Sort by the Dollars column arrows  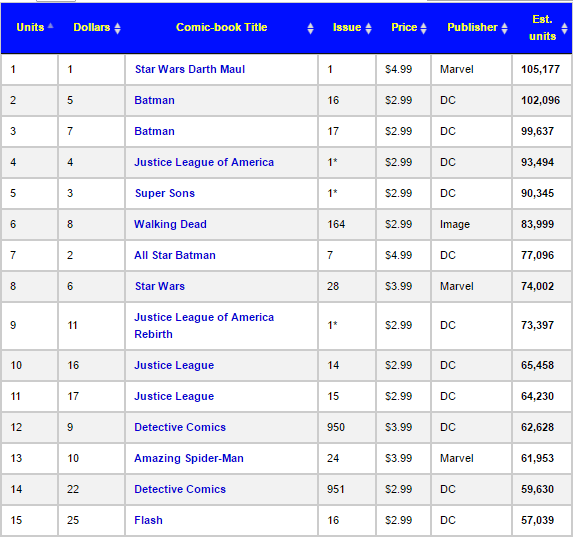pos(117,28)
